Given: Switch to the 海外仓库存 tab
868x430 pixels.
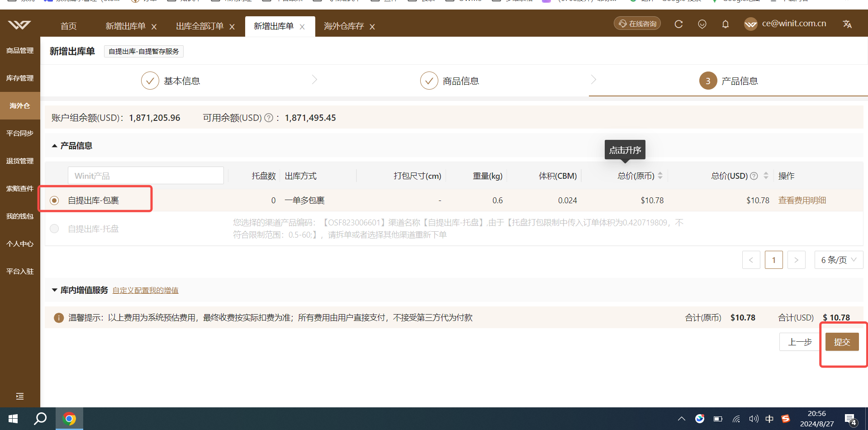Looking at the screenshot, I should (x=344, y=26).
